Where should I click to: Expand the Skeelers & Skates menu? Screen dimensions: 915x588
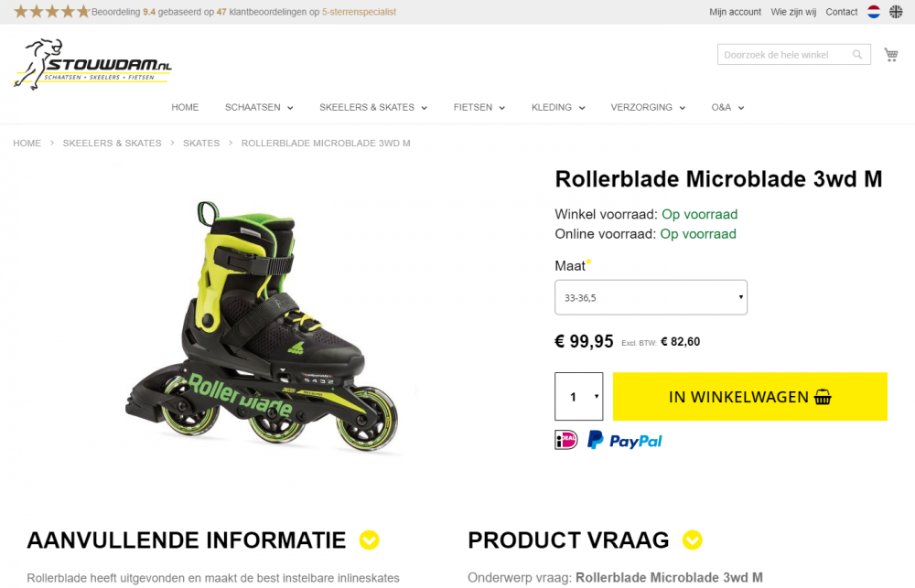[x=373, y=107]
